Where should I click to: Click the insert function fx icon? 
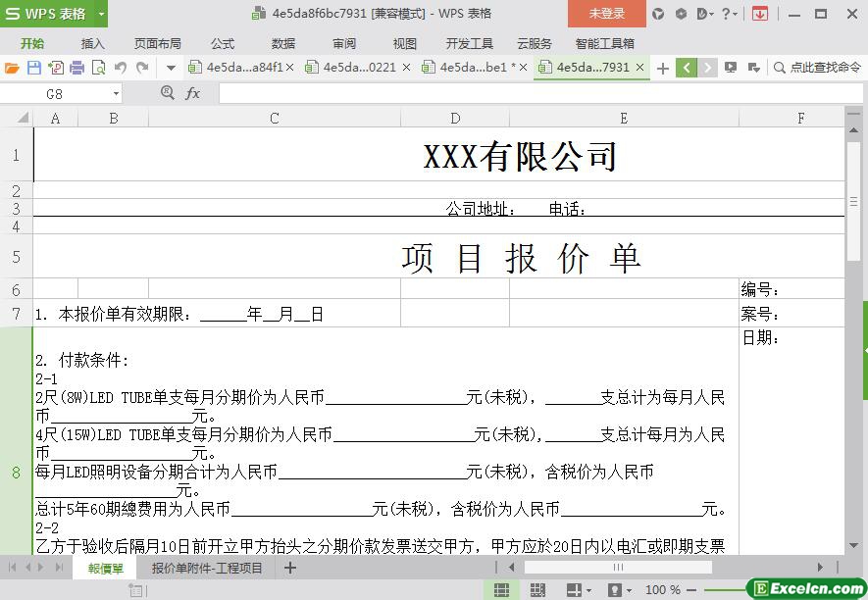tap(193, 93)
